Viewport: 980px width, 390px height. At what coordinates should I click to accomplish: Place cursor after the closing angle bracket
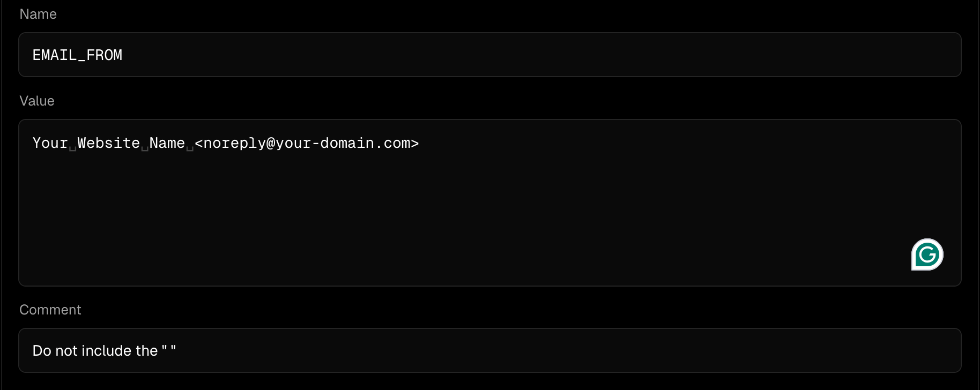420,143
